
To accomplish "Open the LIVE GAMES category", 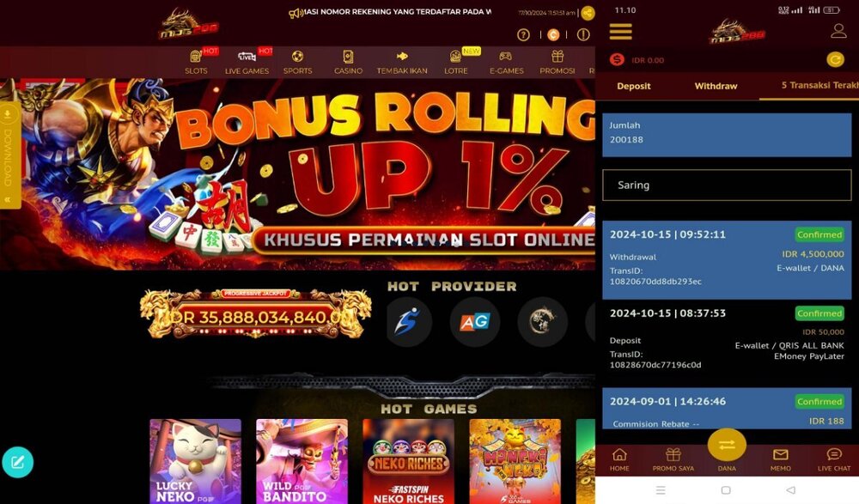I will point(247,62).
